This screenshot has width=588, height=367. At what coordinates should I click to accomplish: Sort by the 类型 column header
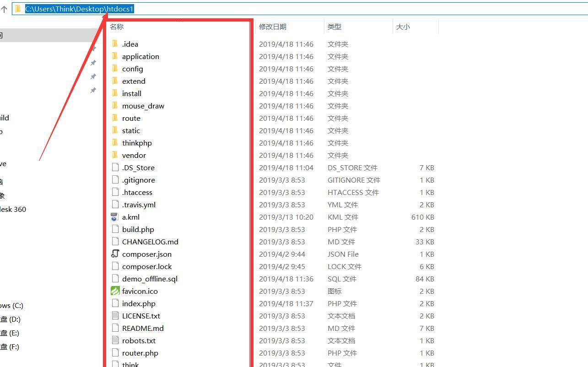pyautogui.click(x=334, y=27)
